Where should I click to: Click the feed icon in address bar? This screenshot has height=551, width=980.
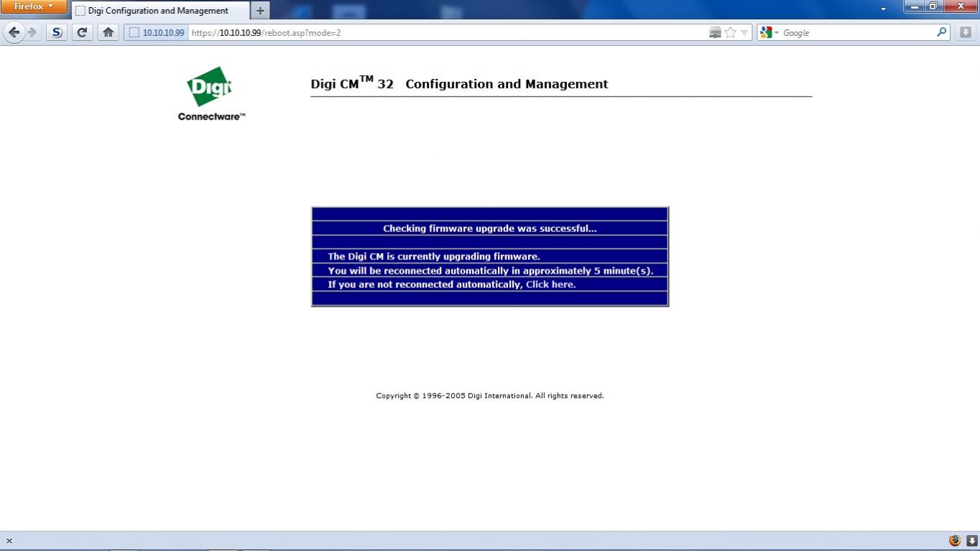coord(715,32)
